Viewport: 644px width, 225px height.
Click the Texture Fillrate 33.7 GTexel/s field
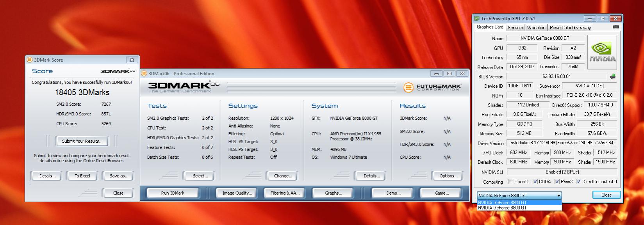[x=597, y=114]
